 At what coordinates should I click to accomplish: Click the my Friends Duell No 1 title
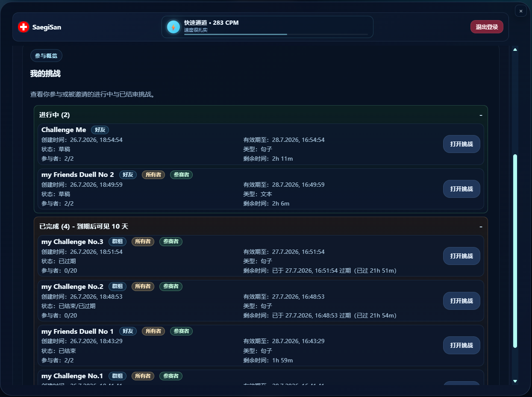78,331
